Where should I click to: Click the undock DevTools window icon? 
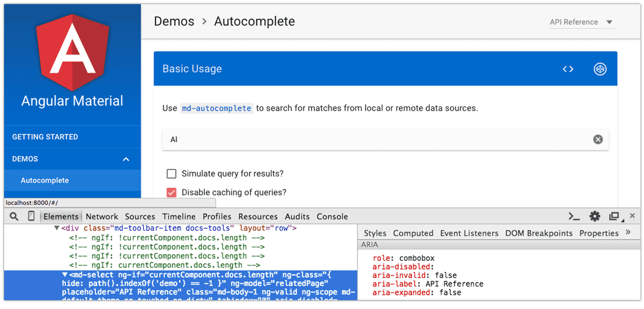615,216
